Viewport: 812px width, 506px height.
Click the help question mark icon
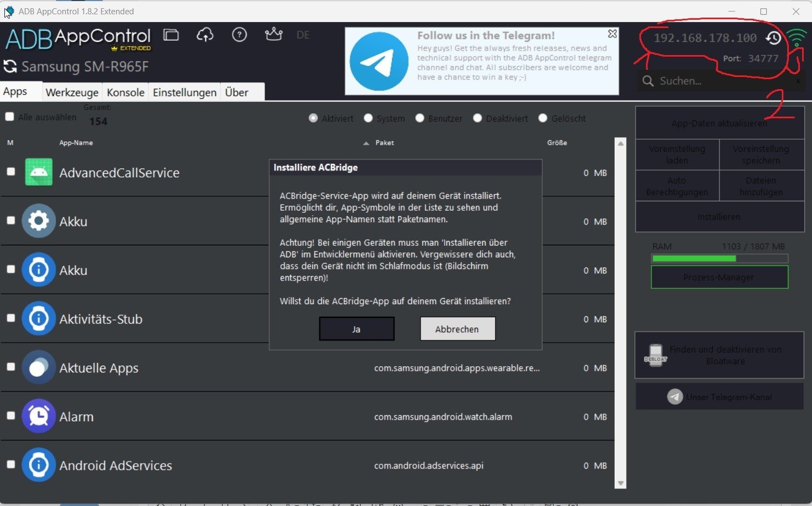[239, 35]
